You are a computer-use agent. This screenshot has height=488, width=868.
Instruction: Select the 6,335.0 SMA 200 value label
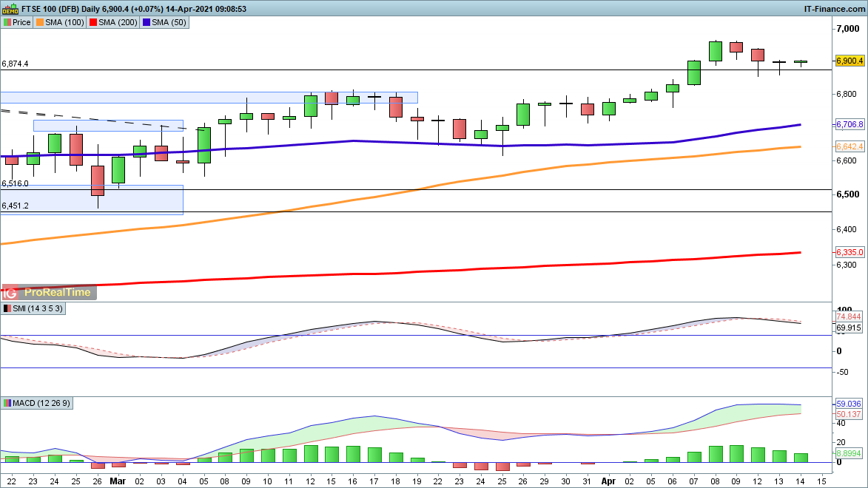[850, 252]
